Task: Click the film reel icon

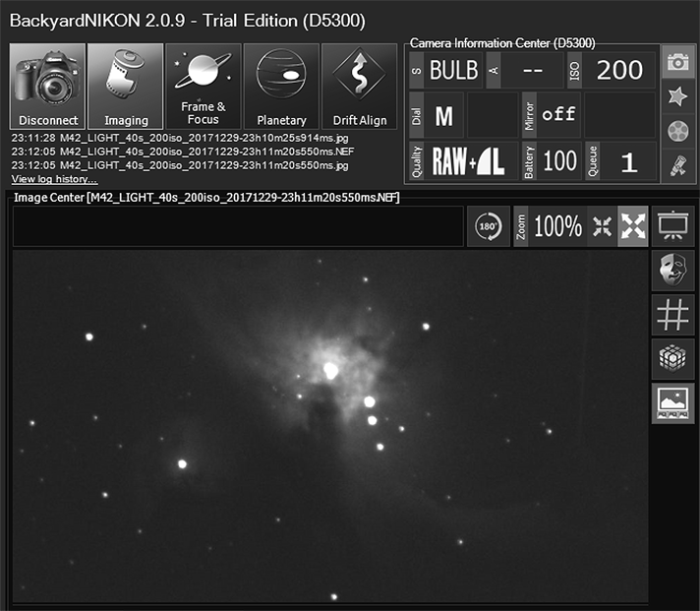Action: (677, 131)
